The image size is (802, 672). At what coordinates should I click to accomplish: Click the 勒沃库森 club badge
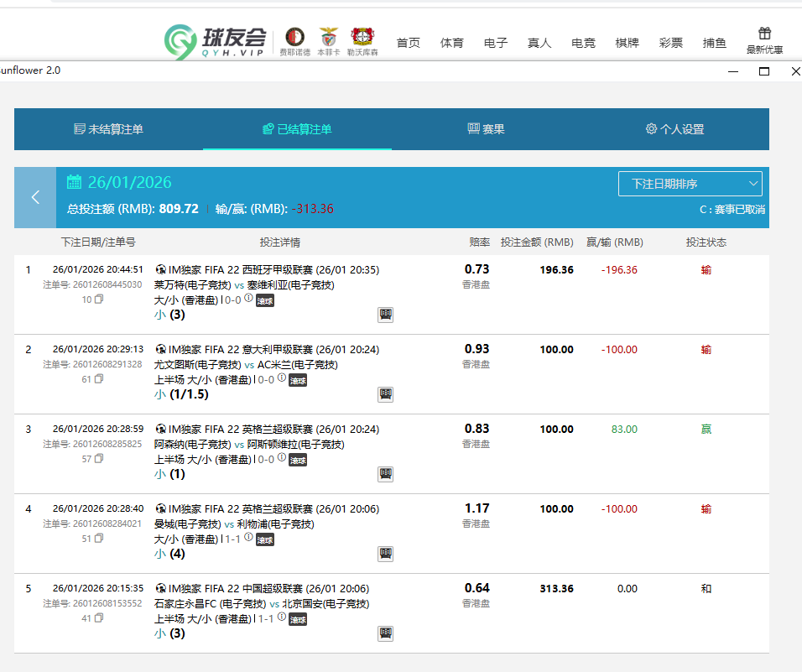coord(362,37)
